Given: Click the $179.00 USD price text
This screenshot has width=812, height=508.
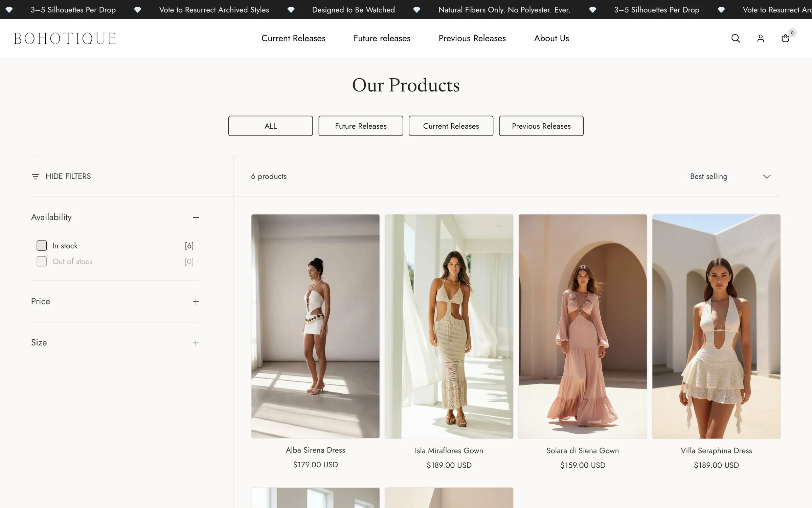Looking at the screenshot, I should (x=315, y=465).
